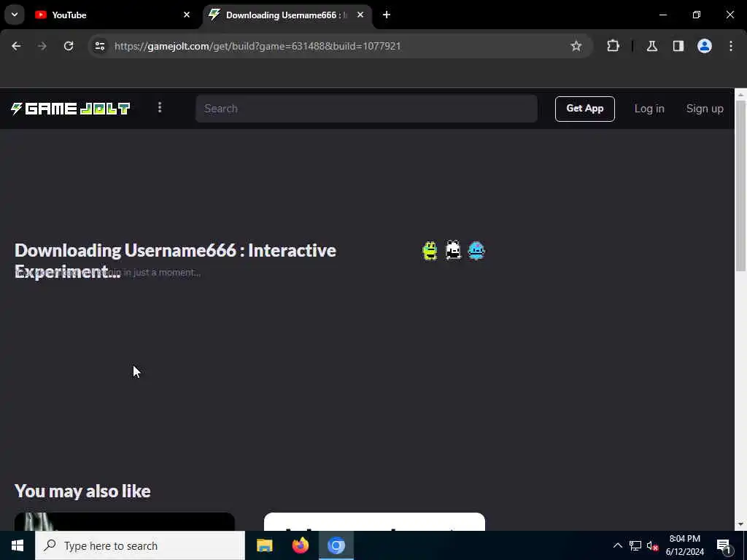Restore down the Chrome window

tap(697, 15)
